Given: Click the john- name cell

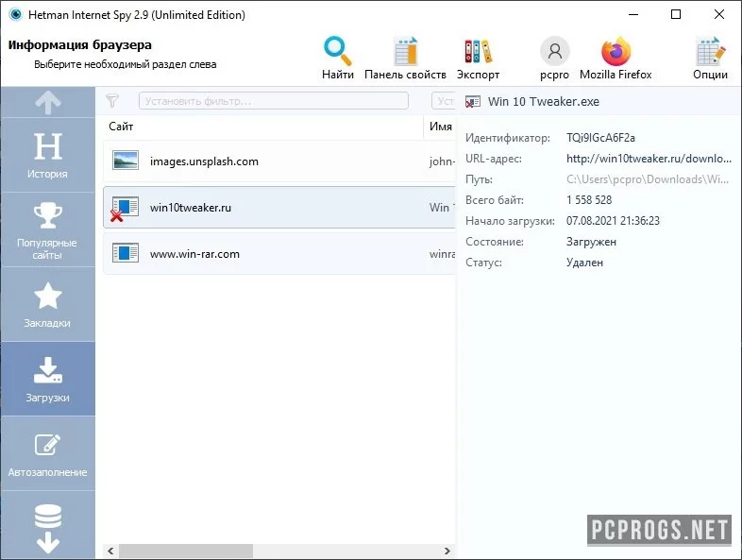Looking at the screenshot, I should click(442, 161).
